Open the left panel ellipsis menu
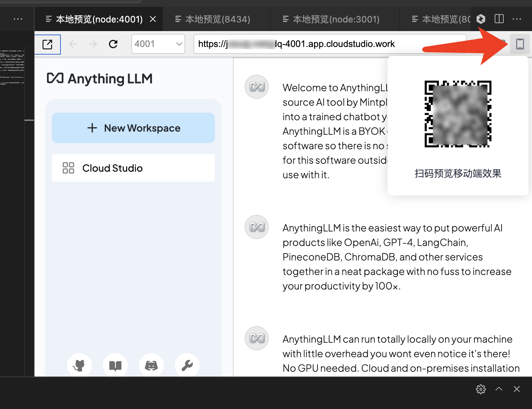 pos(18,19)
